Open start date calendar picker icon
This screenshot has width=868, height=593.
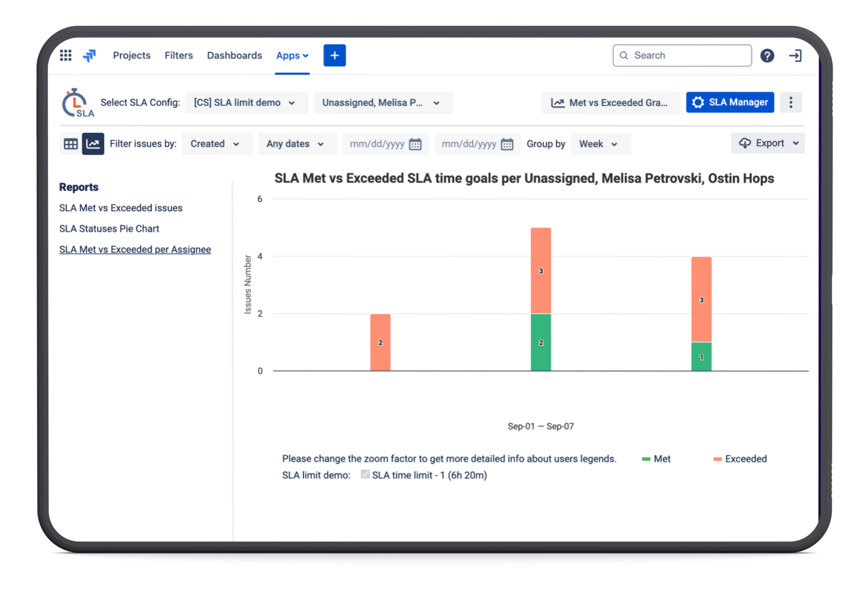[x=415, y=144]
